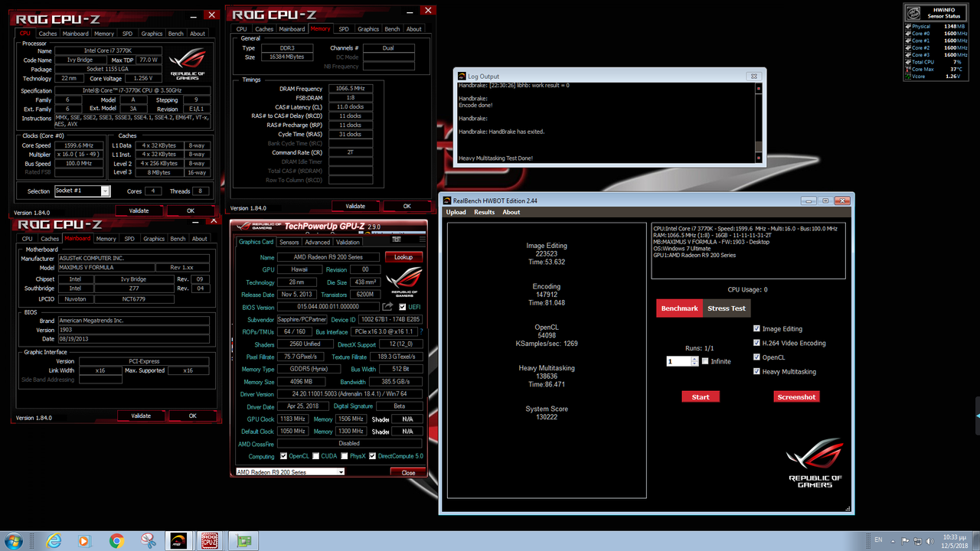Open the Windows Start orb

click(15, 541)
